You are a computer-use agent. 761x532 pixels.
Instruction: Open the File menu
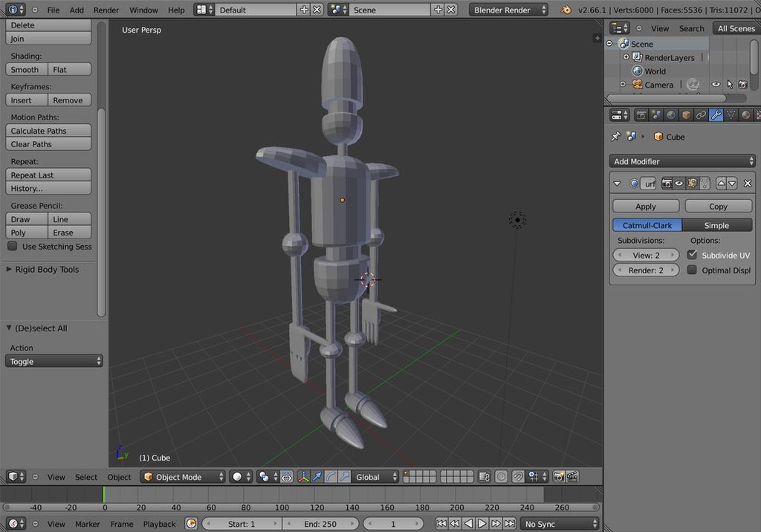[54, 10]
